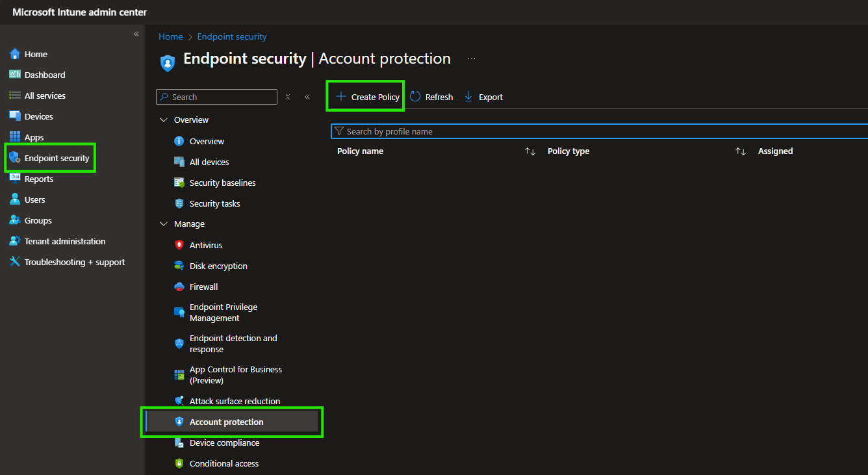The width and height of the screenshot is (868, 475).
Task: Open Device compliance menu item
Action: 224,443
